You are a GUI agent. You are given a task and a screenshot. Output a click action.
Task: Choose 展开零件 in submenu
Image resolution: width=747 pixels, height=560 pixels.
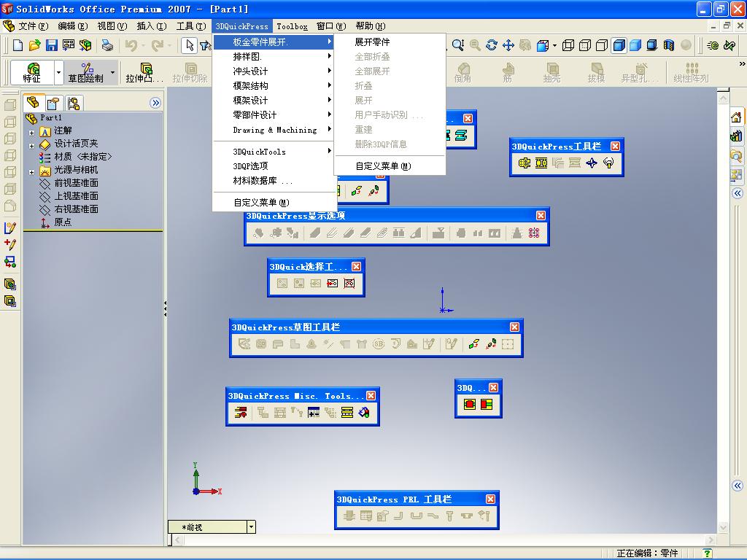coord(390,42)
